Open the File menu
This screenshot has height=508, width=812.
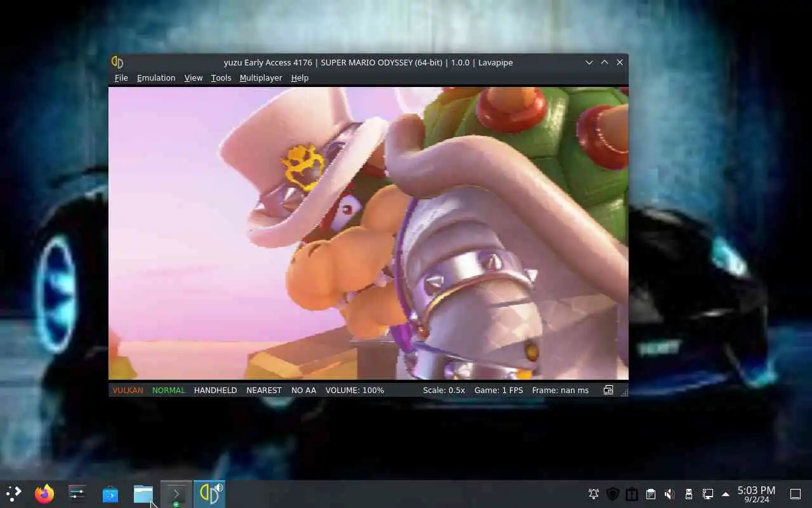click(121, 77)
